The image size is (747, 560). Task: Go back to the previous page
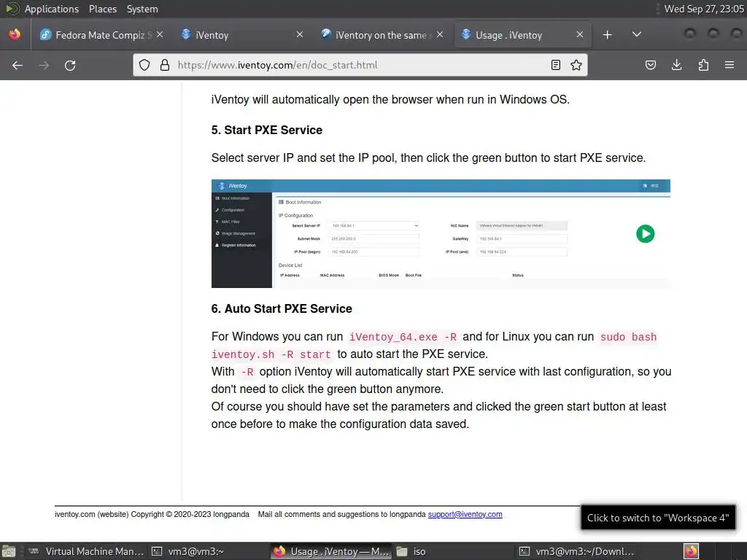(18, 65)
